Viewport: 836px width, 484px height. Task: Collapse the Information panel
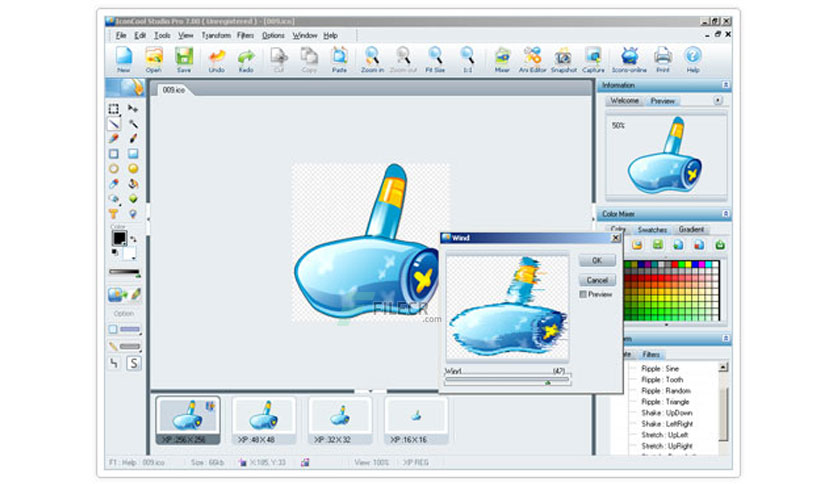click(x=725, y=85)
